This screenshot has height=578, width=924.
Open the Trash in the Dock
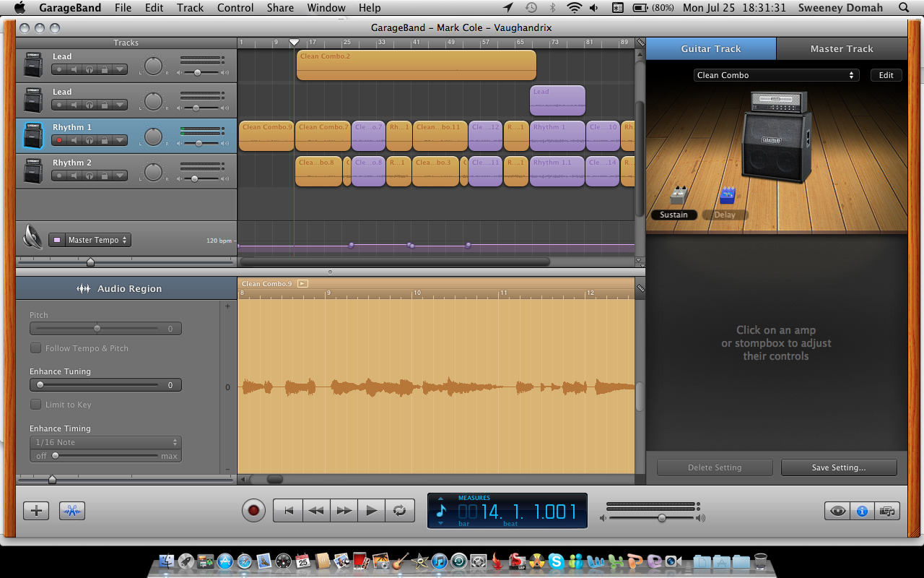click(x=760, y=561)
